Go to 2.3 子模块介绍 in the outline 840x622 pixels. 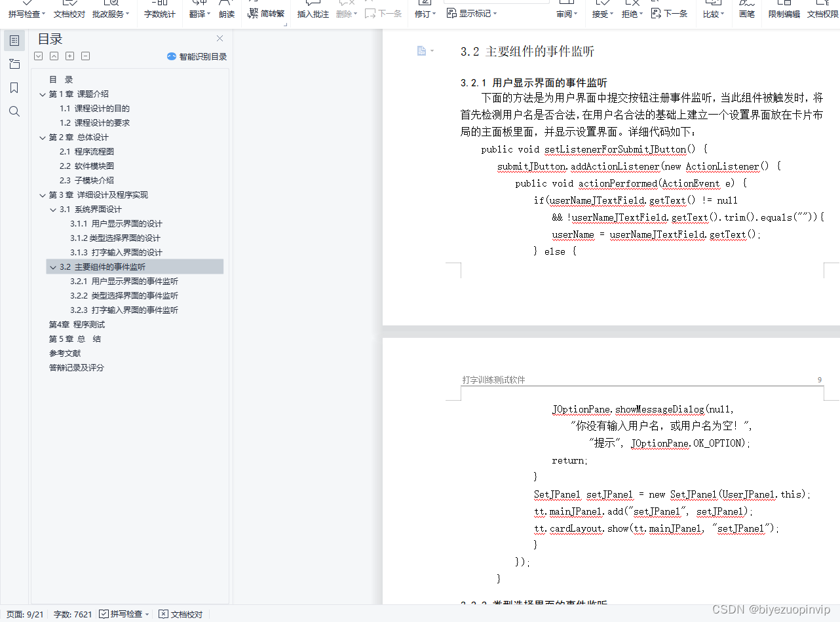click(x=86, y=181)
